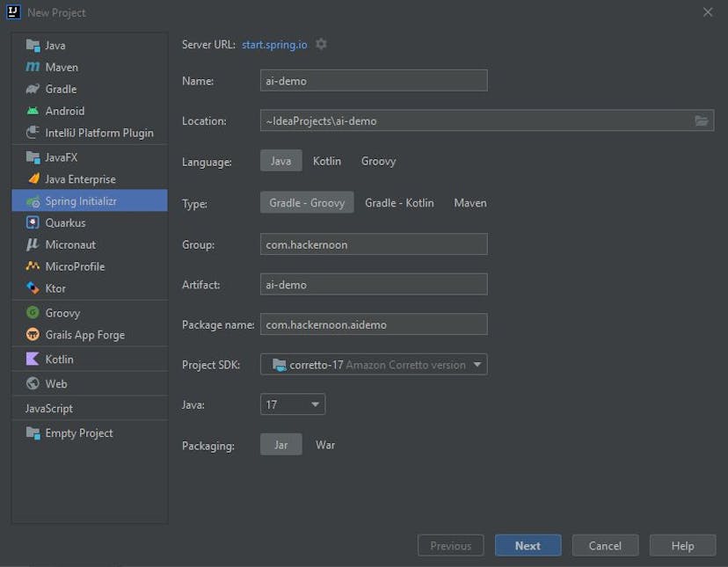Select Maven as the project type
The height and width of the screenshot is (567, 728).
coord(470,202)
